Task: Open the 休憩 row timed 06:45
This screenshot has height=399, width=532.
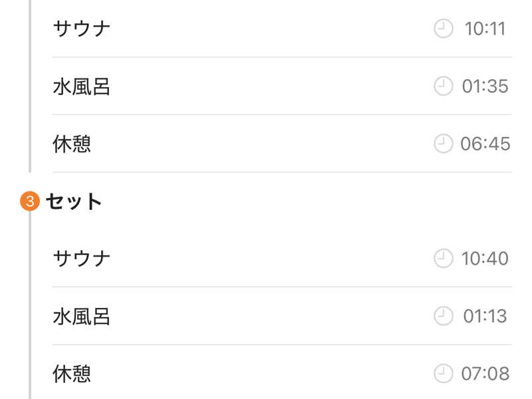Action: (x=72, y=144)
